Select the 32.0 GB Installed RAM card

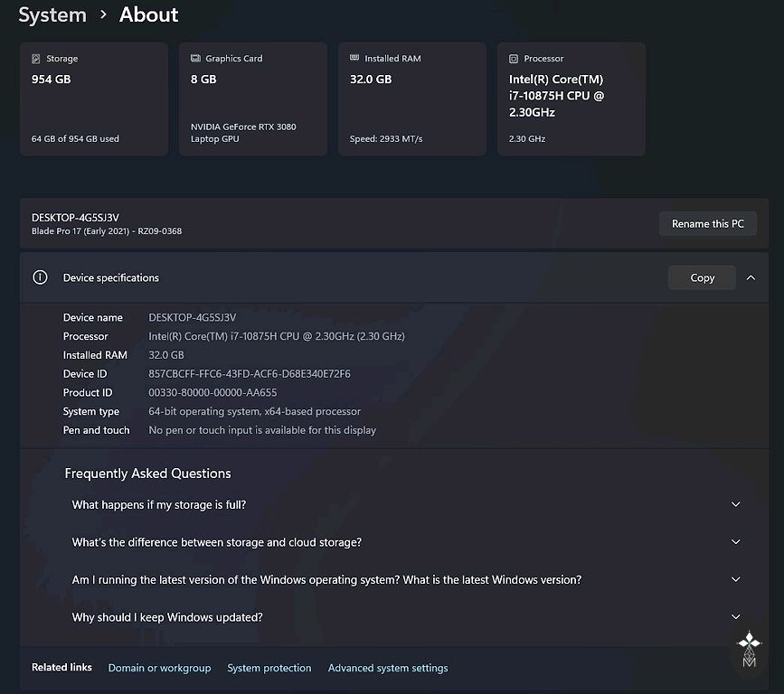pyautogui.click(x=412, y=99)
